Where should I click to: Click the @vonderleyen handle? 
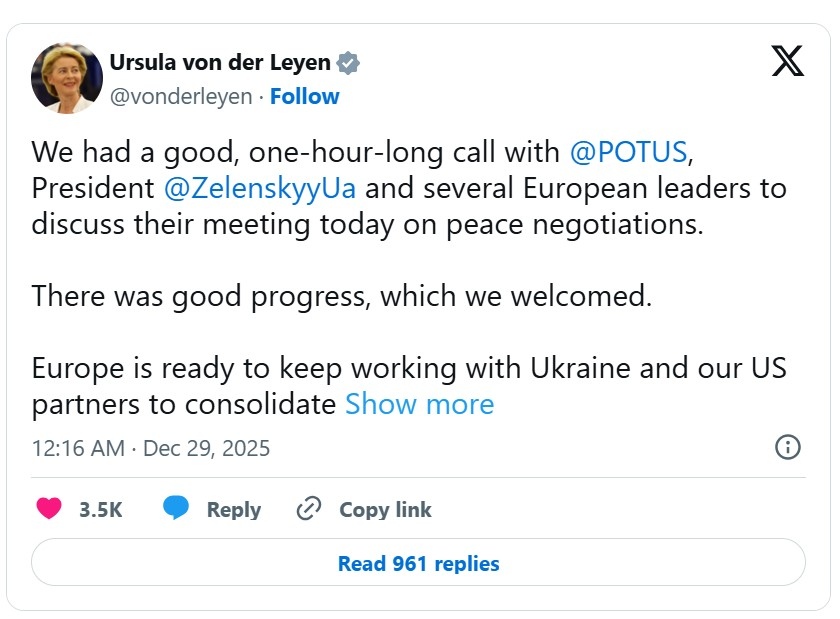click(x=180, y=96)
